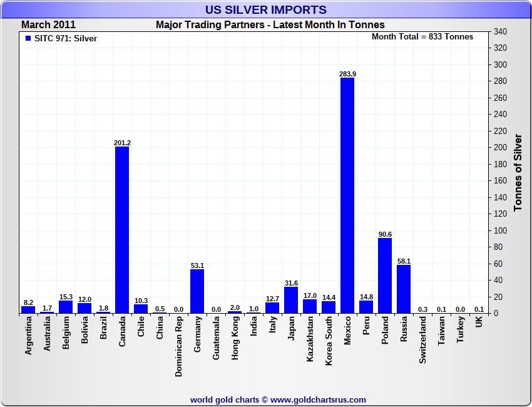Select the Canada bar labeled 201.2
The height and width of the screenshot is (407, 532).
tap(122, 230)
